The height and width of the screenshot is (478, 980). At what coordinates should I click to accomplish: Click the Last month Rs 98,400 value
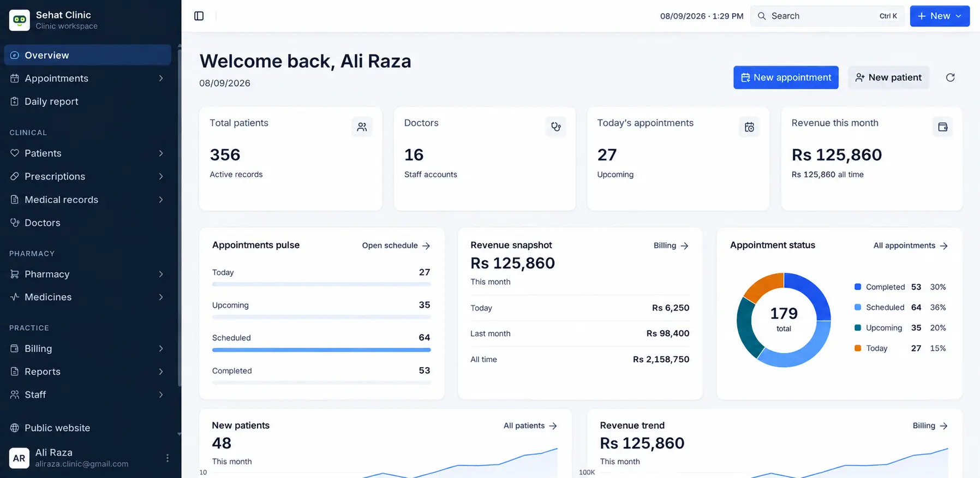click(x=668, y=333)
